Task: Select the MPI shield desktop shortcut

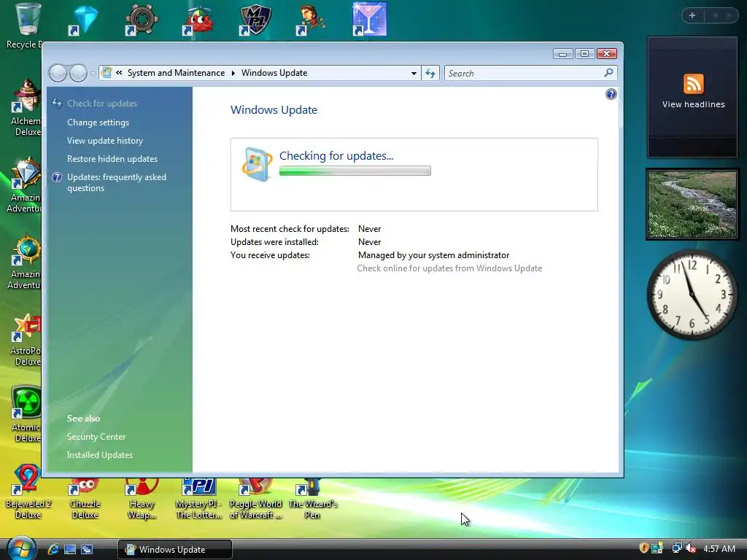Action: click(x=255, y=20)
